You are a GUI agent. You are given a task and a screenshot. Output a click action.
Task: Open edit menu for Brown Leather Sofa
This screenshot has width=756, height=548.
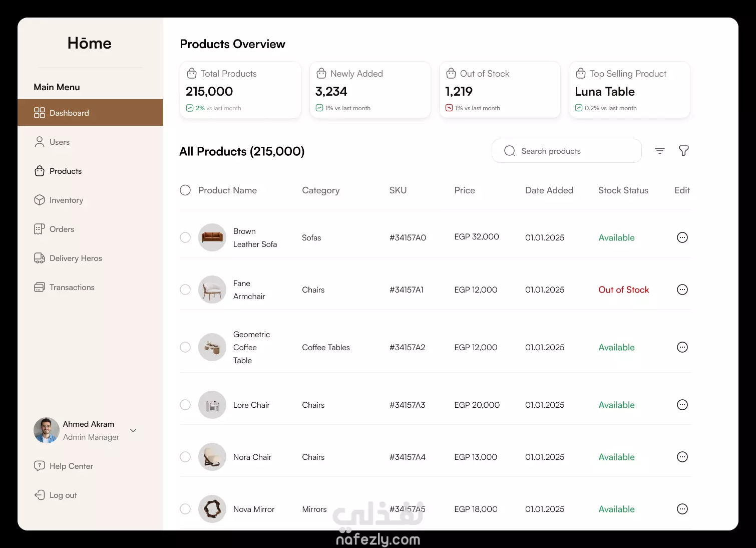(682, 237)
